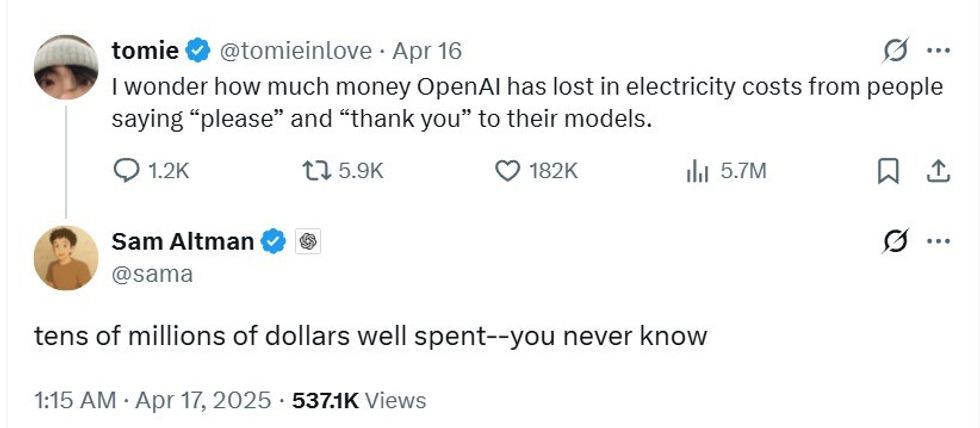Image resolution: width=980 pixels, height=428 pixels.
Task: Click the share icon on tomie's tweet
Action: (x=937, y=172)
